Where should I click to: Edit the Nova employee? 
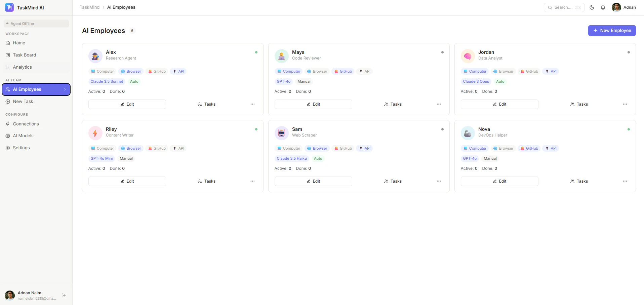click(499, 181)
